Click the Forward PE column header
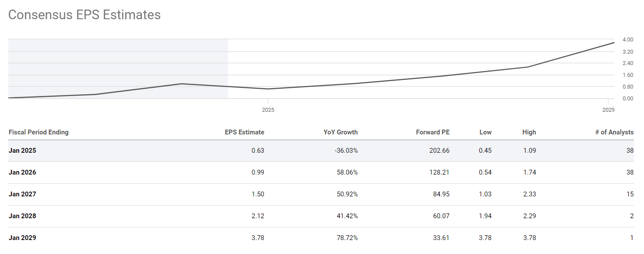The image size is (644, 254). point(433,132)
